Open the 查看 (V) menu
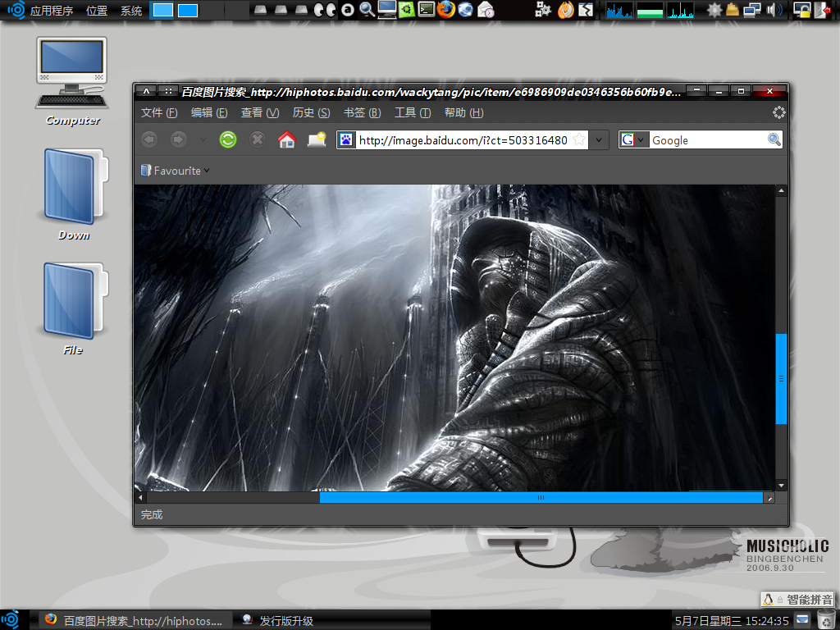 coord(260,112)
